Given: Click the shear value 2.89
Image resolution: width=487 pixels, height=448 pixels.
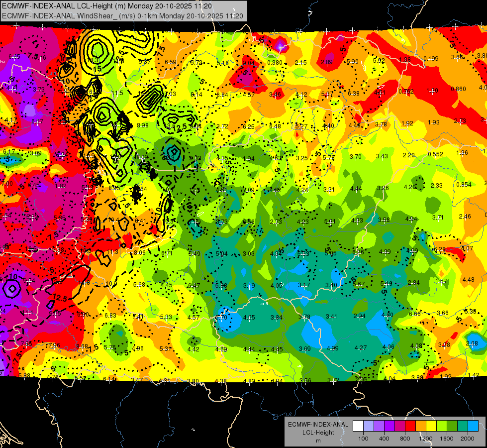Looking at the screenshot, I should (x=327, y=62).
